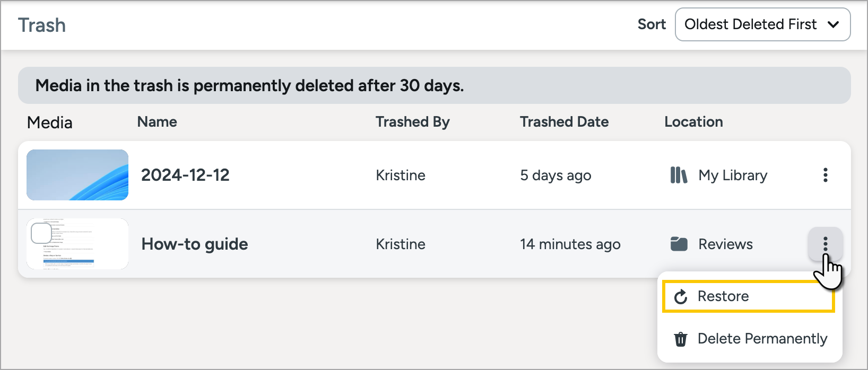
Task: Open the How-to guide document thumbnail
Action: tap(77, 244)
